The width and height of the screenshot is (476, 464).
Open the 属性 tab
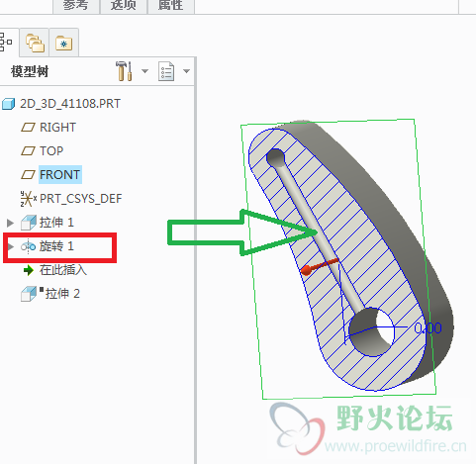[170, 5]
